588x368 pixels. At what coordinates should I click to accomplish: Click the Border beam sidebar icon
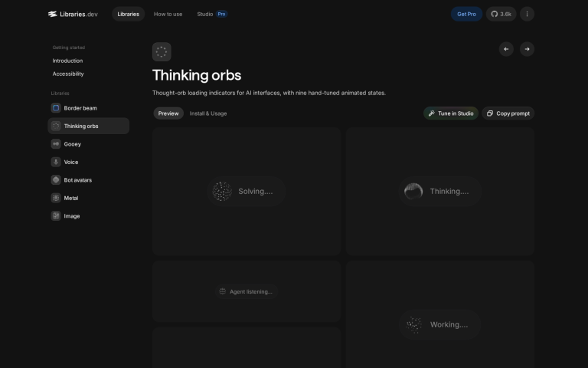(56, 108)
